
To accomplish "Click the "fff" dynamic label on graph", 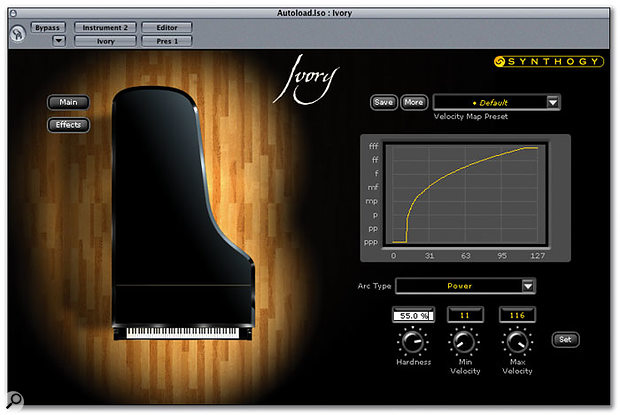I will point(373,146).
